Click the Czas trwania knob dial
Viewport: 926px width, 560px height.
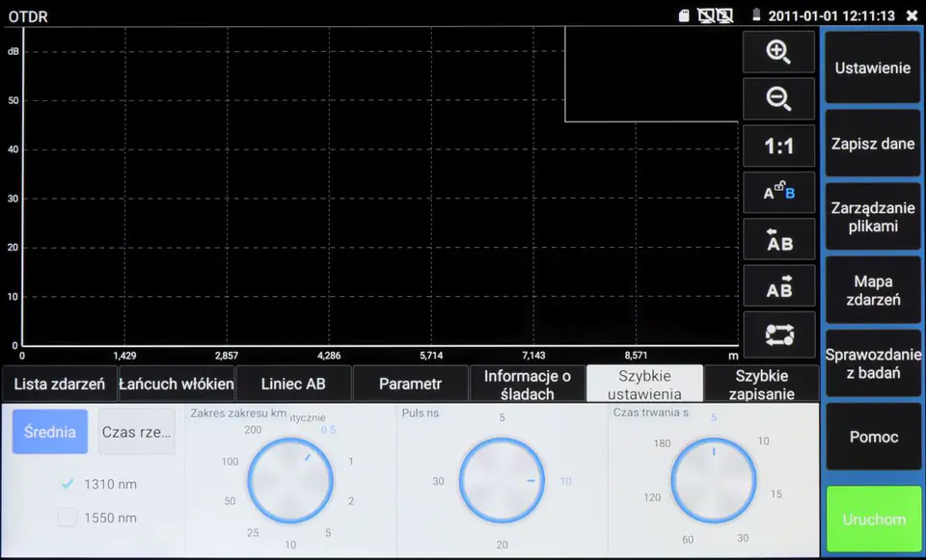click(x=714, y=480)
